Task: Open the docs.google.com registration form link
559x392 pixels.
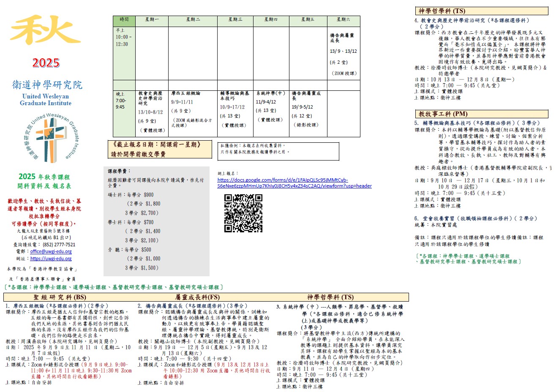Action: tap(294, 183)
